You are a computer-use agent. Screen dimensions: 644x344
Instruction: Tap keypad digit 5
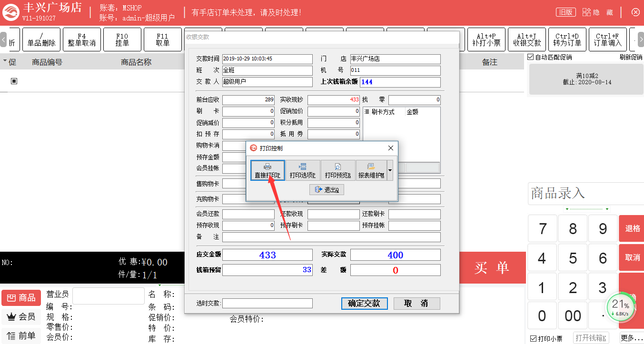coord(573,258)
